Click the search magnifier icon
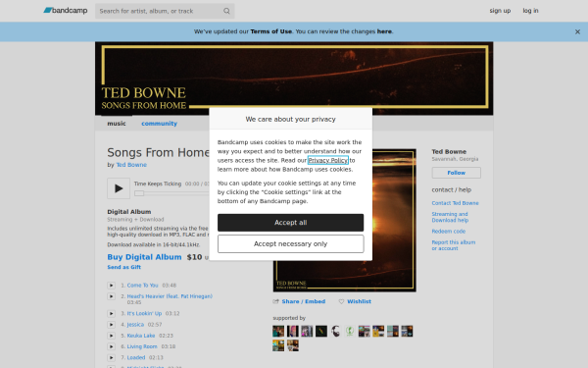This screenshot has width=588, height=368. point(226,11)
